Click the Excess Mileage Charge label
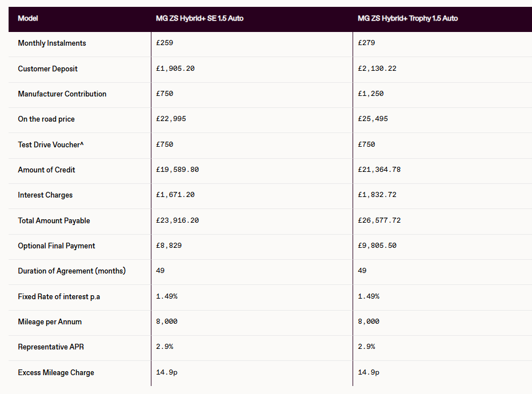Screen dimensions: 532x394 click(56, 373)
